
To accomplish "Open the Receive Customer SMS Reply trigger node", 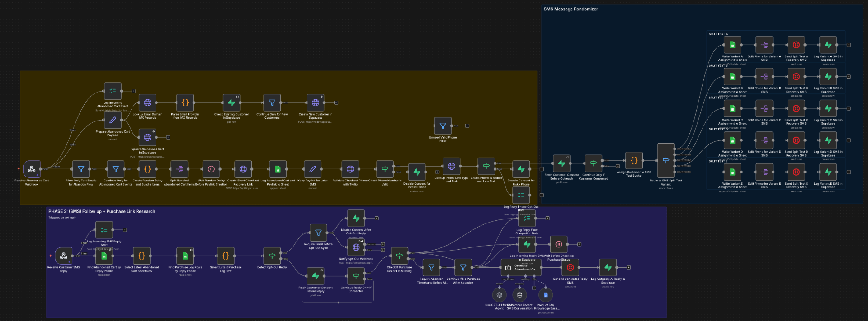I will pyautogui.click(x=64, y=256).
